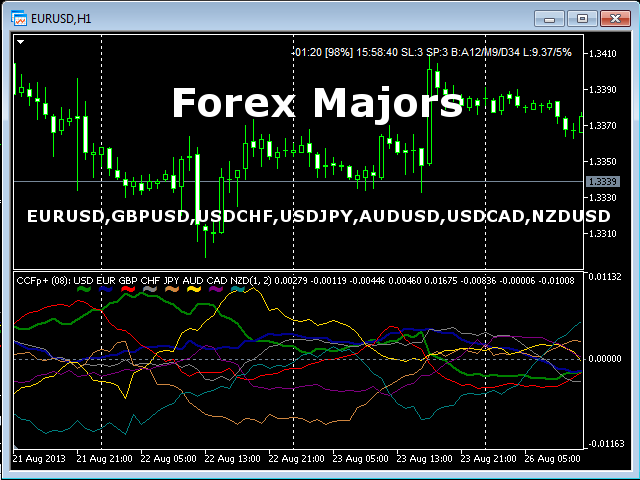The width and height of the screenshot is (640, 480).
Task: Click the currency pairs list label
Action: 319,216
